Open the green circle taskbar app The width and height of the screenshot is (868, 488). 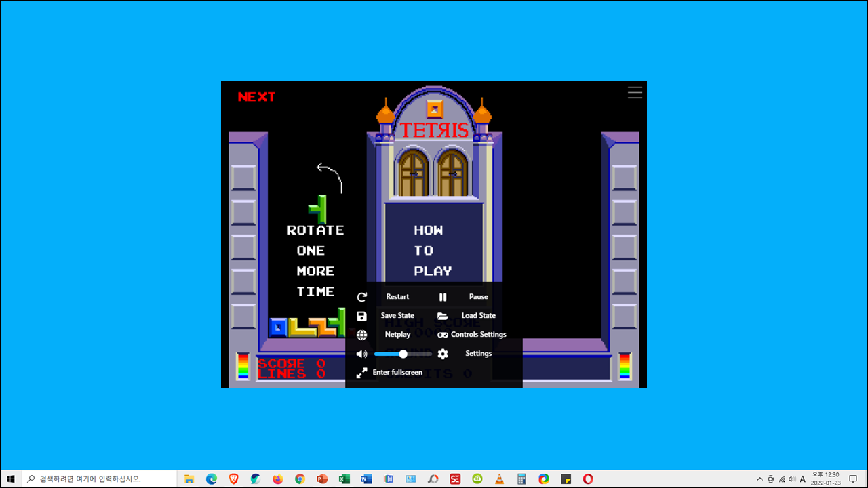[477, 479]
